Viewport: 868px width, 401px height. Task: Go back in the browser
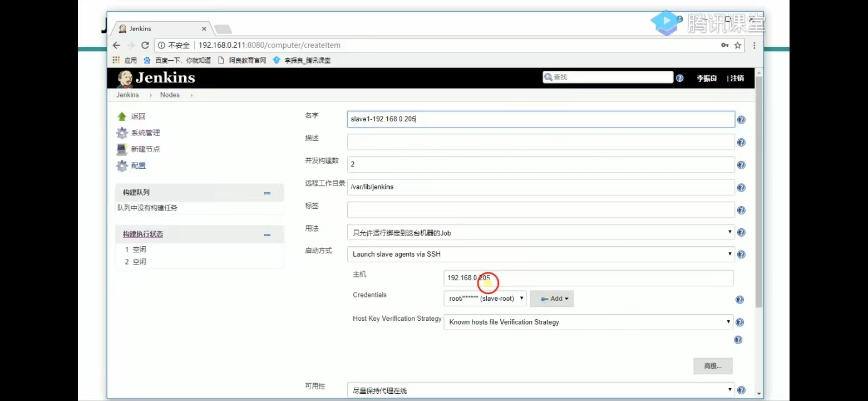click(x=116, y=45)
